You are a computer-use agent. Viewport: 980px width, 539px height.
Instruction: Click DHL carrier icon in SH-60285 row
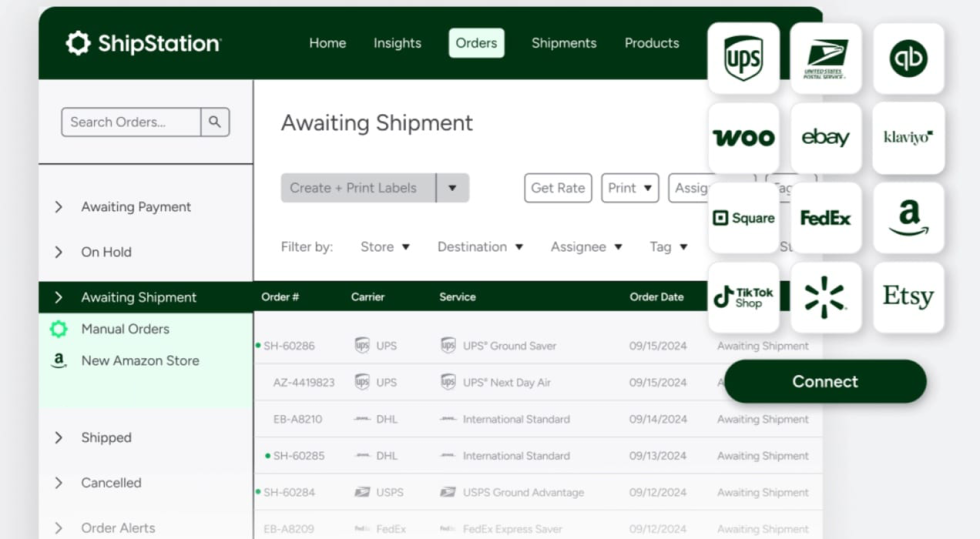[362, 456]
